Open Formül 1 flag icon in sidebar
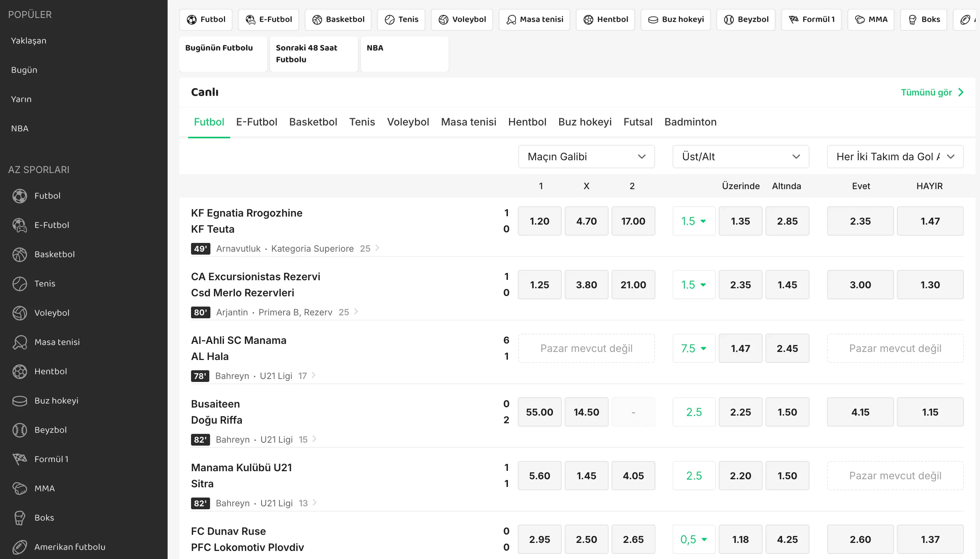Image resolution: width=980 pixels, height=559 pixels. (x=20, y=459)
